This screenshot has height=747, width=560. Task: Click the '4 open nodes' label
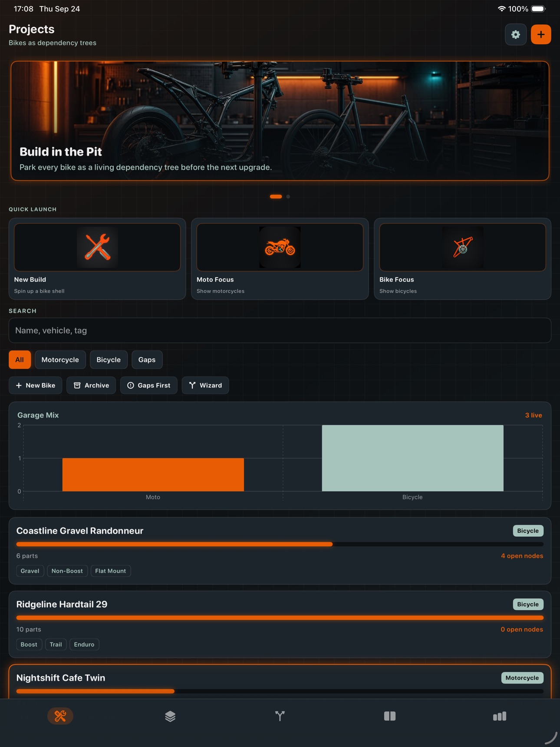(x=522, y=556)
